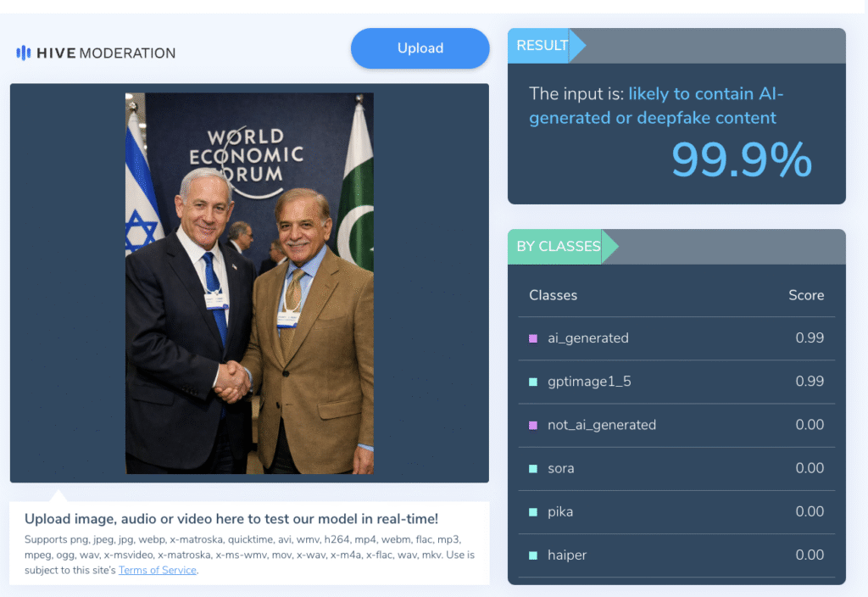Click the purple not_ai_generated color square
This screenshot has height=597, width=868.
pos(533,425)
